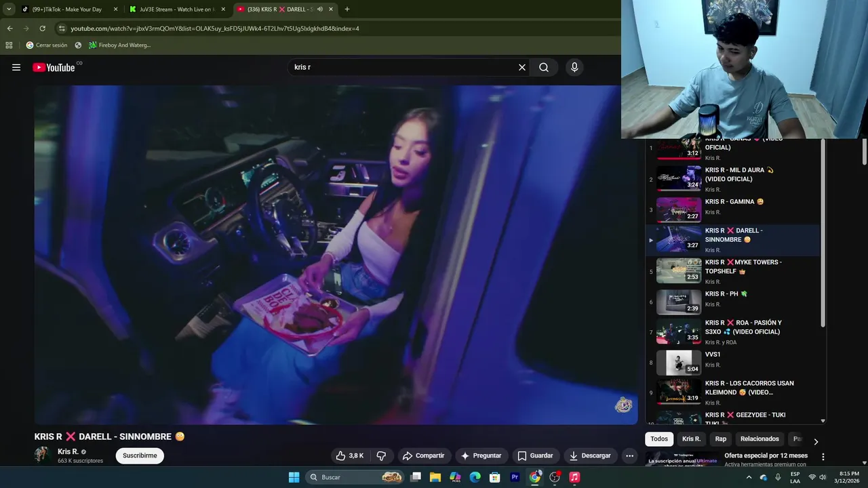Viewport: 868px width, 488px height.
Task: Close the JuV3E Stream tab
Action: coord(223,9)
